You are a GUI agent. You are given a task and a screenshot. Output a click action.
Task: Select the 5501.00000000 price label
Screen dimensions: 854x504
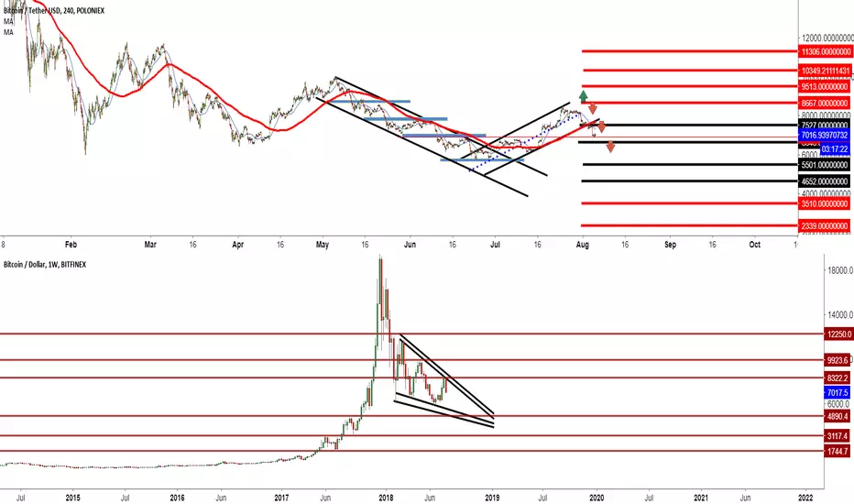[825, 165]
